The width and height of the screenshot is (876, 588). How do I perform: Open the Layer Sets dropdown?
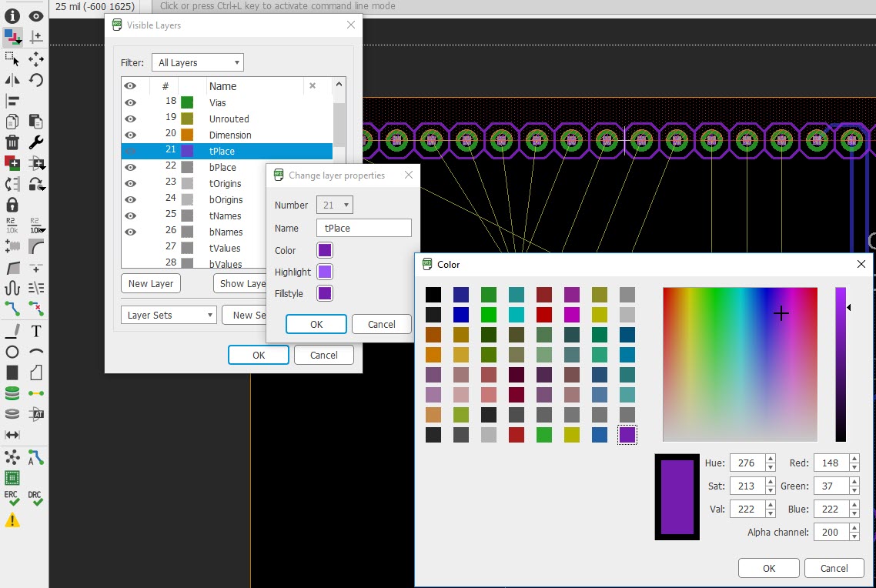[x=169, y=315]
